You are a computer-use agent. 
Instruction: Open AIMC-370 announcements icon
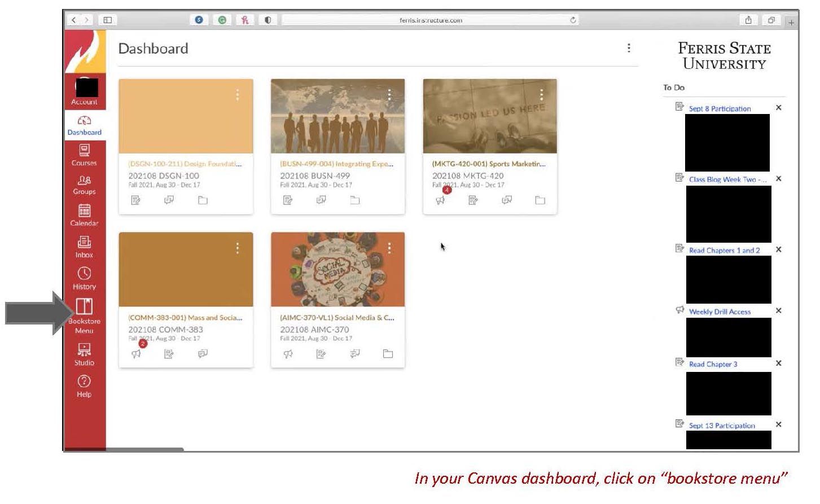tap(288, 354)
